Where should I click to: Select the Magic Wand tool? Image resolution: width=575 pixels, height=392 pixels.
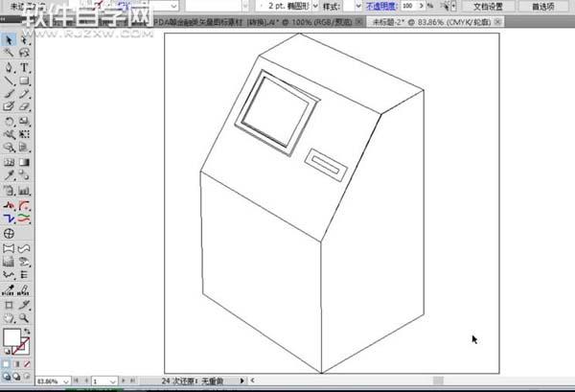[9, 53]
